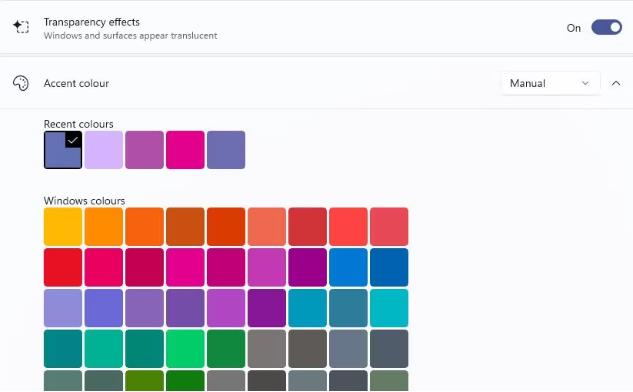Click the Transparency effects sparkle icon

(21, 27)
